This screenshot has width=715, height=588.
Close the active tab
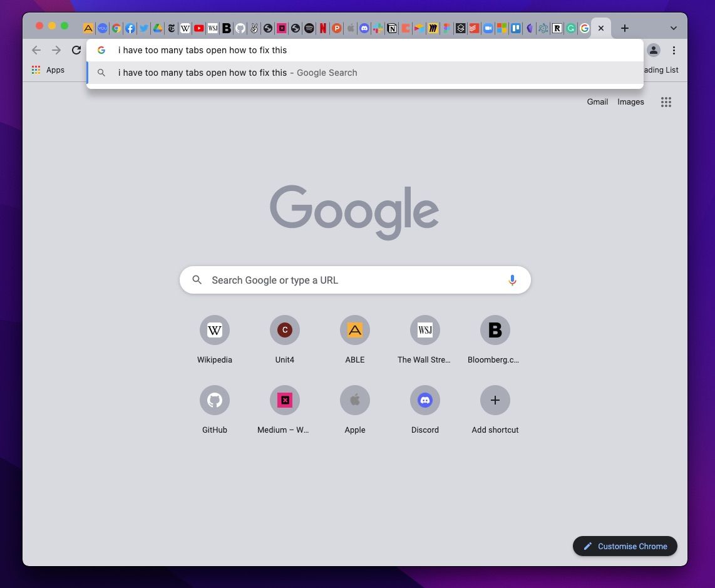[601, 28]
